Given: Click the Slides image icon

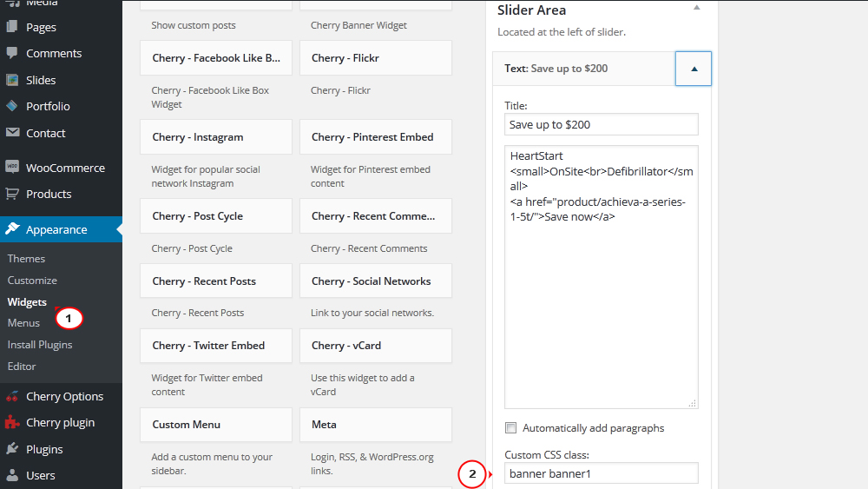Looking at the screenshot, I should click(x=12, y=80).
